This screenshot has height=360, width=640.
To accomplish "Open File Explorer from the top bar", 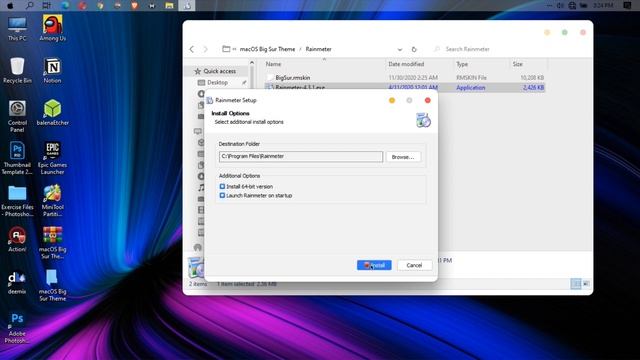I will click(x=169, y=5).
